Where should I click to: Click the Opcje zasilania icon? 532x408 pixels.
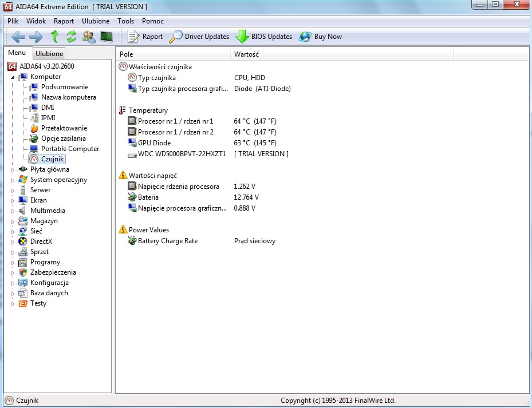(34, 138)
